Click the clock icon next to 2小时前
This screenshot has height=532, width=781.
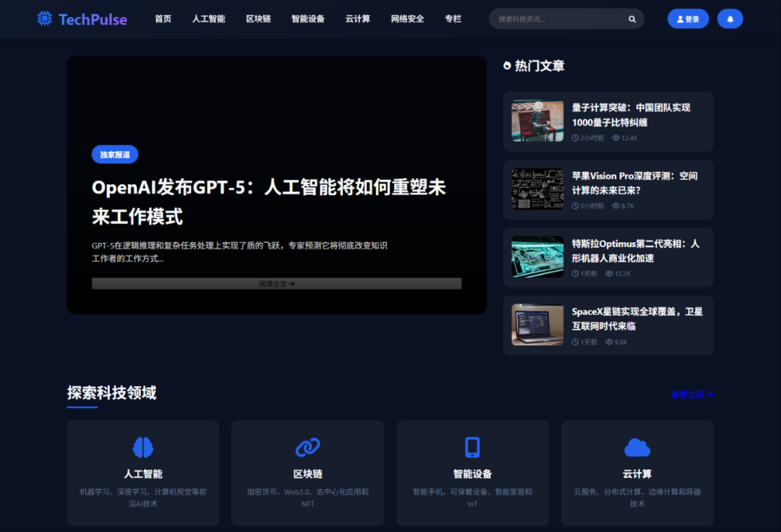point(576,138)
